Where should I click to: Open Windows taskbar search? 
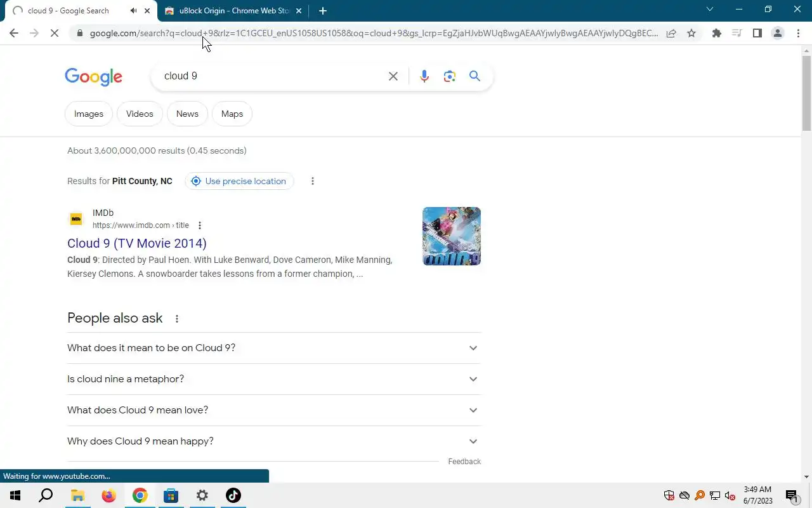(46, 495)
